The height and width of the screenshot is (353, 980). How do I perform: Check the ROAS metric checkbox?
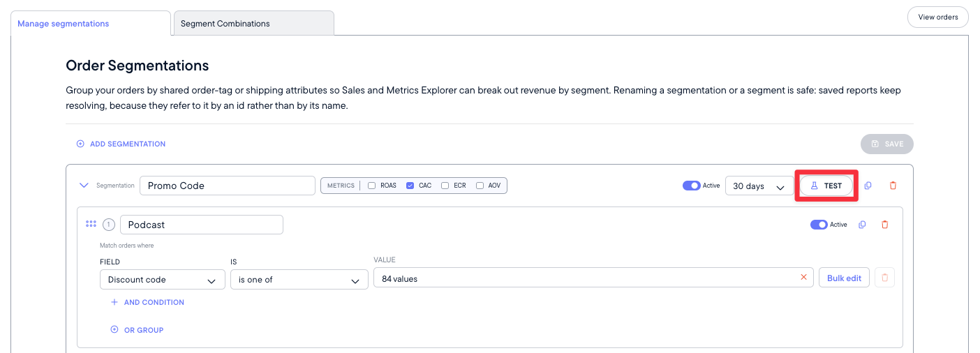372,186
